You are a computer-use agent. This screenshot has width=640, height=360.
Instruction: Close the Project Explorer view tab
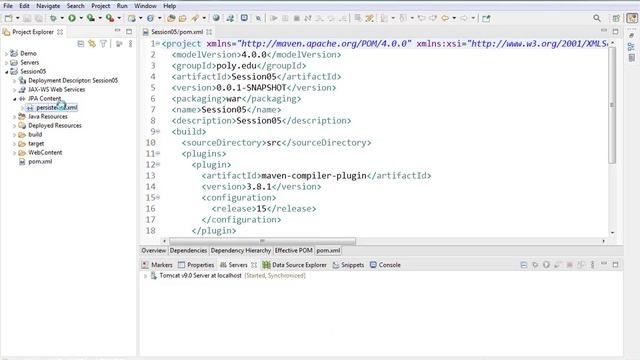[x=60, y=32]
